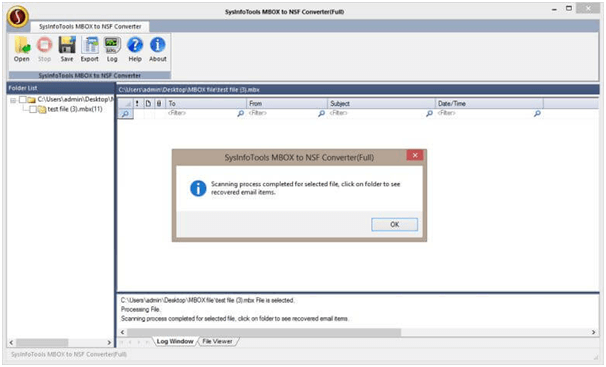Click the search icon in Subject filter
The image size is (606, 367).
click(429, 113)
